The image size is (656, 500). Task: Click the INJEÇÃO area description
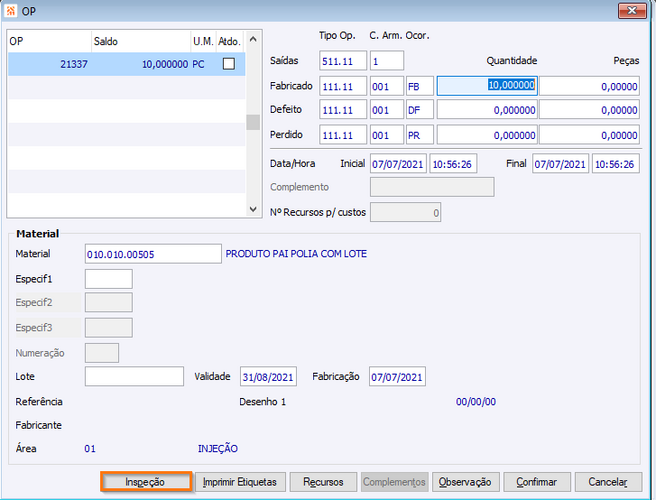coord(218,449)
